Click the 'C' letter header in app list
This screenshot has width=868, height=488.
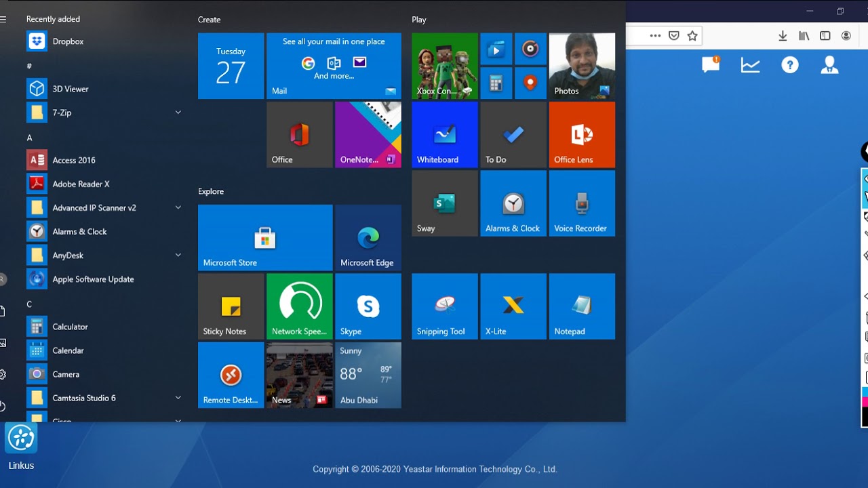pos(29,304)
